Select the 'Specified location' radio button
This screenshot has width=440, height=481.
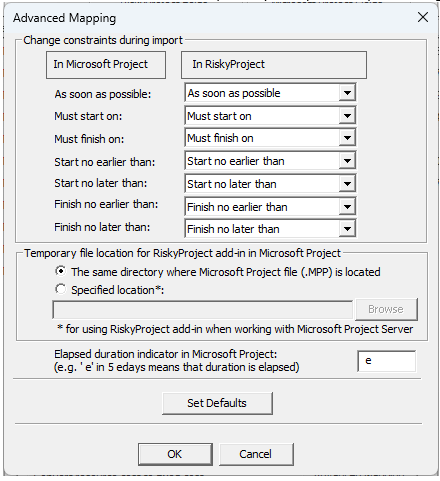60,289
